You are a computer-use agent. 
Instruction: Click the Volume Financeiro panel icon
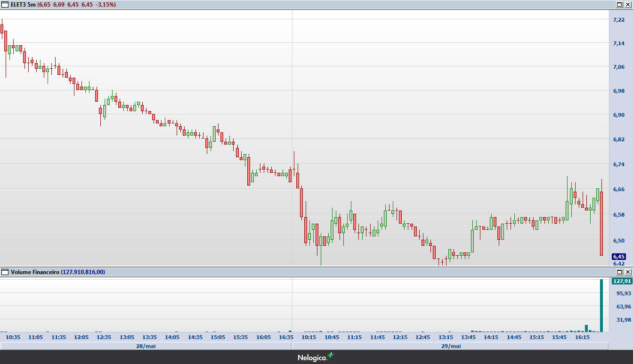(x=5, y=272)
